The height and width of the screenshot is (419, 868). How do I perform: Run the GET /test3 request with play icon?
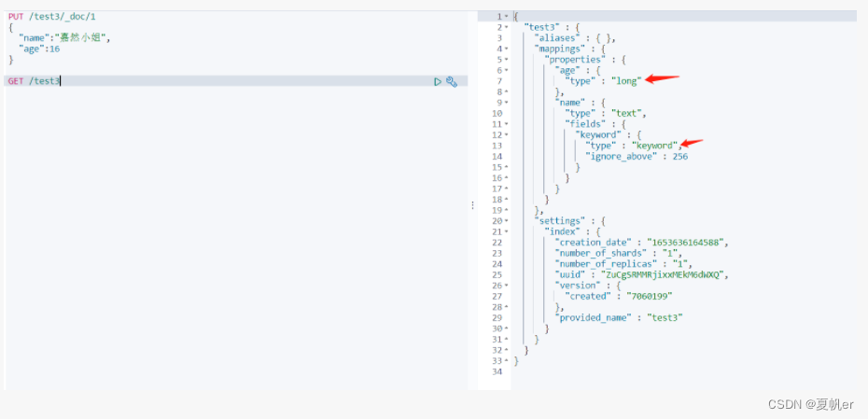(438, 82)
